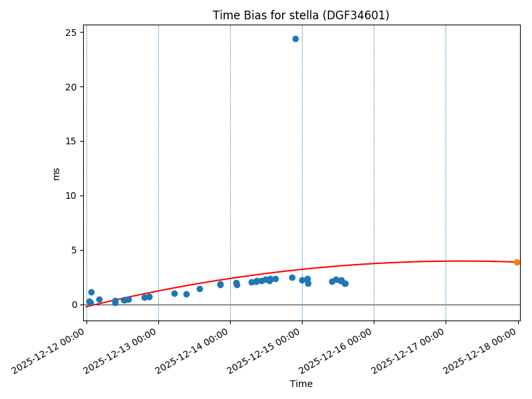
Task: Click the x-axis label 'Time'
Action: click(301, 384)
